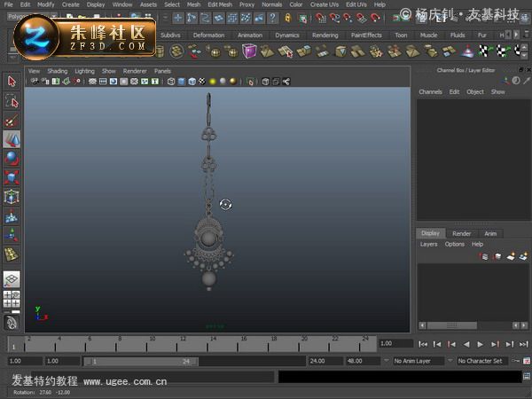
Task: Open the No Anim Layer dropdown
Action: 419,361
